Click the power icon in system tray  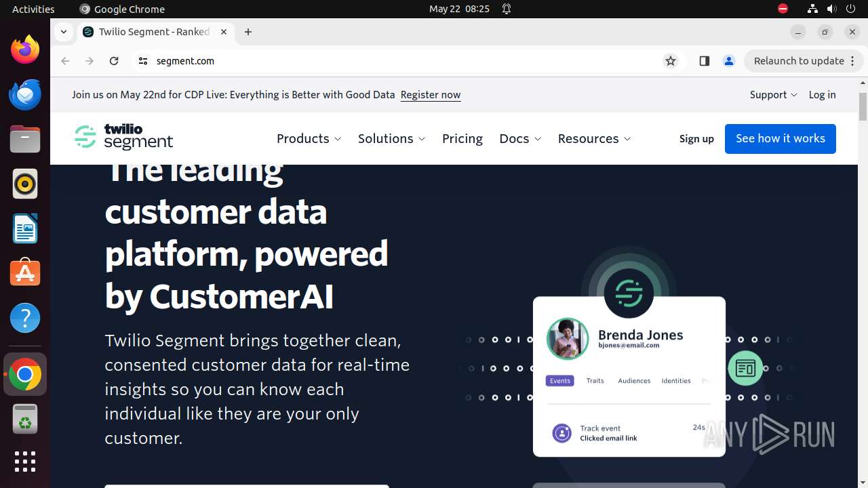(851, 9)
